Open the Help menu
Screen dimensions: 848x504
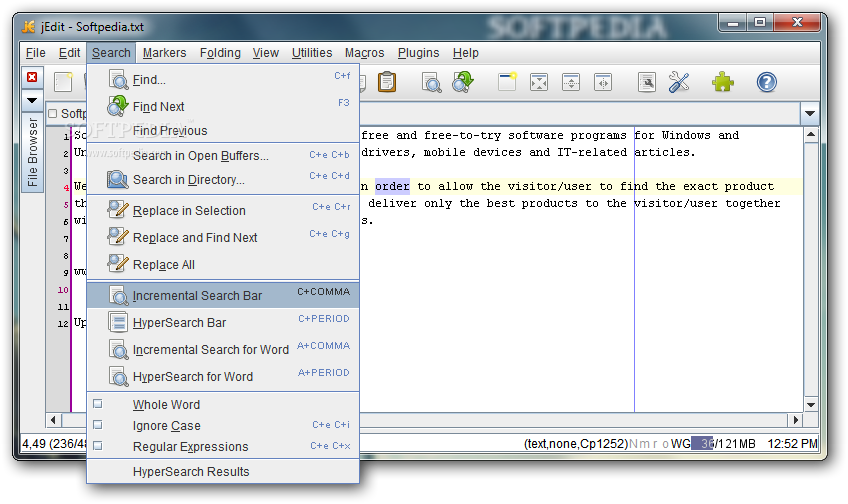coord(466,53)
